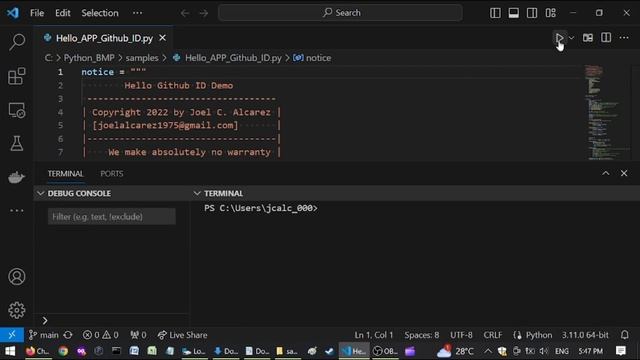Click Hello_APP_Github_ID.py in the breadcrumb
The image size is (640, 360).
click(233, 58)
